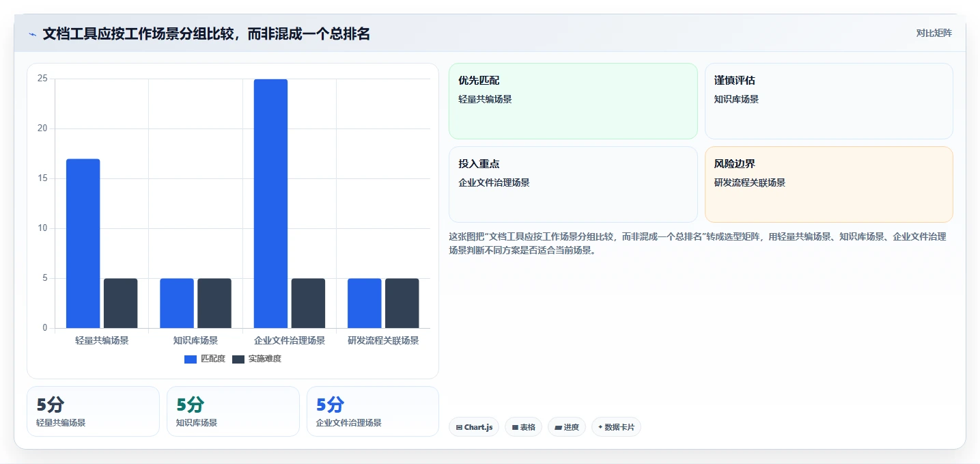The height and width of the screenshot is (464, 980).
Task: Click the x-axis label 研发流程关联场景
Action: 383,340
